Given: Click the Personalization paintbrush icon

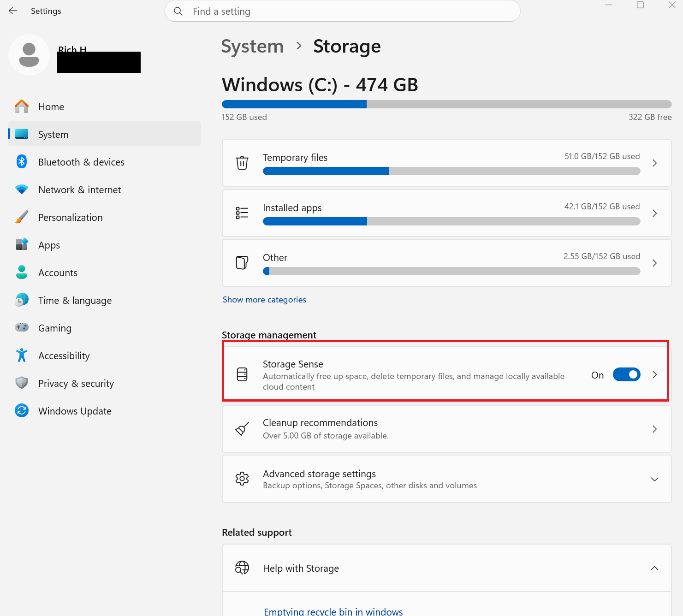Looking at the screenshot, I should tap(22, 217).
